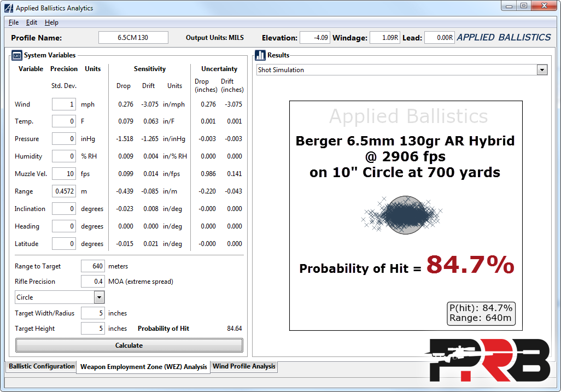Click the 84.7% probability of hit value
The height and width of the screenshot is (392, 561).
470,265
